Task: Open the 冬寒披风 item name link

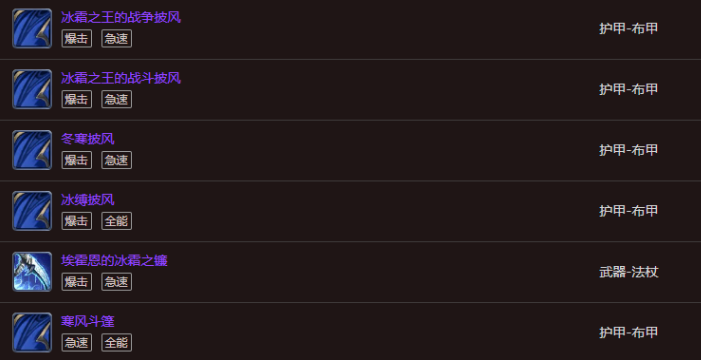Action: [x=88, y=139]
